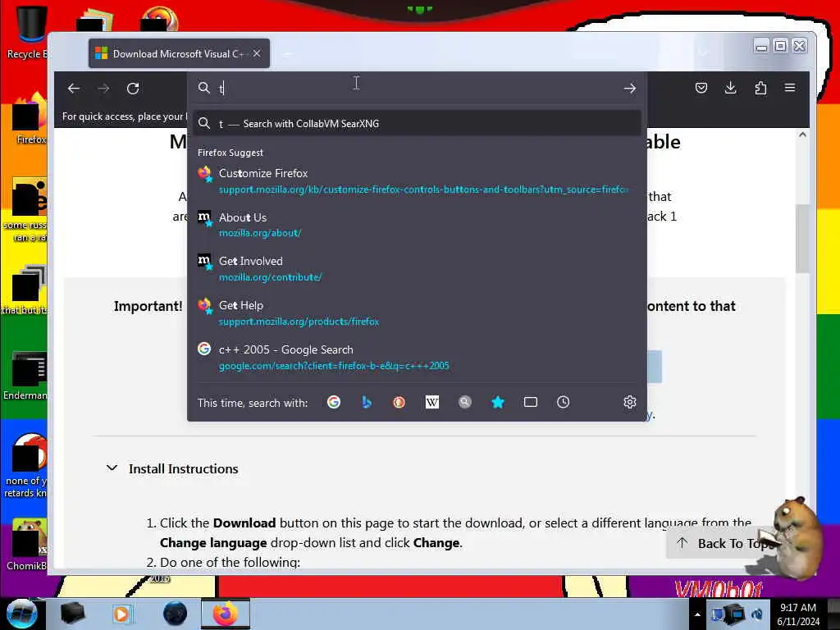
Task: Select the Download Microsoft Visual C++ tab
Action: [179, 53]
